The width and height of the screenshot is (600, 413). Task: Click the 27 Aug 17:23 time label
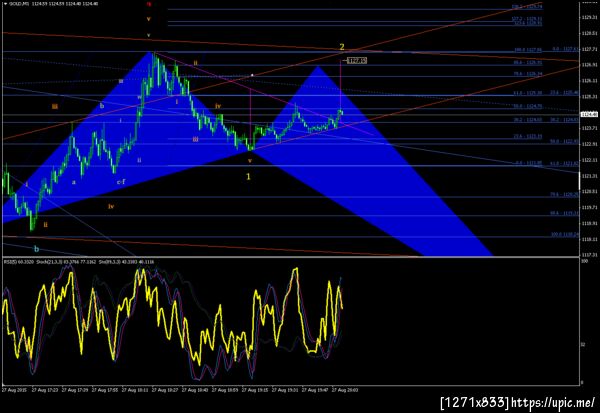click(x=45, y=390)
